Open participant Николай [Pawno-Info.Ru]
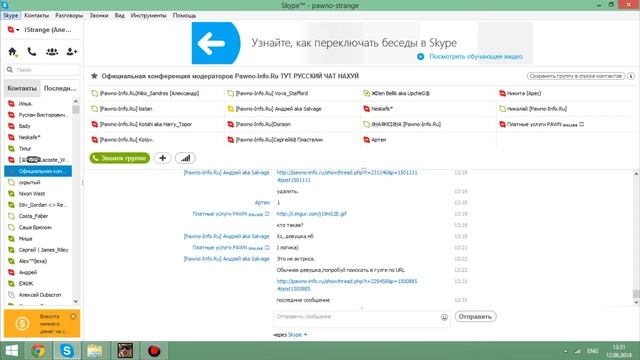Image resolution: width=640 pixels, height=360 pixels. pos(537,109)
